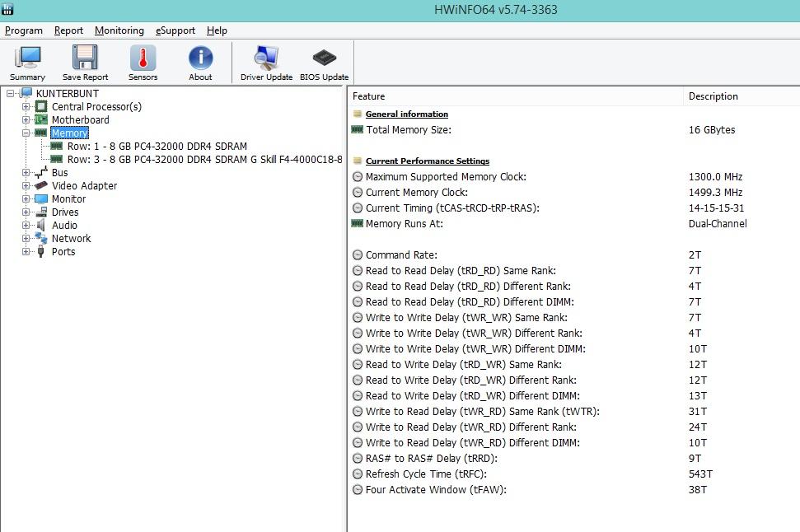Click the Audio speaker icon
The image size is (800, 532).
[x=41, y=225]
